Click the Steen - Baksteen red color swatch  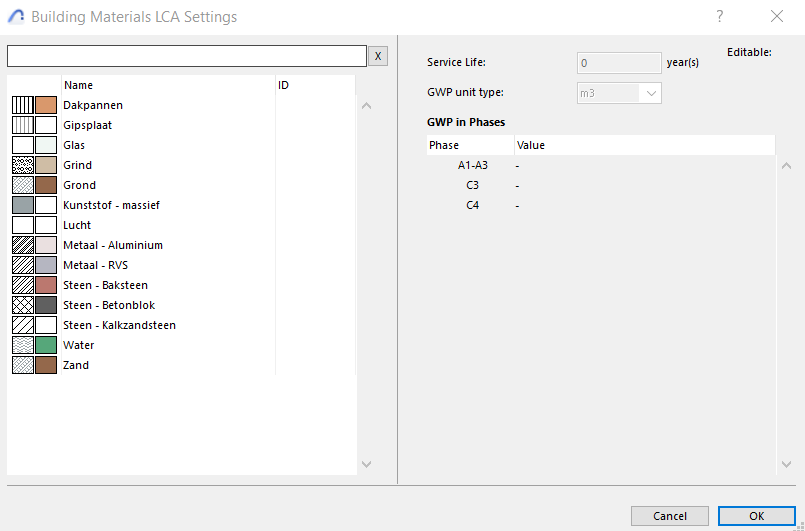coord(46,285)
